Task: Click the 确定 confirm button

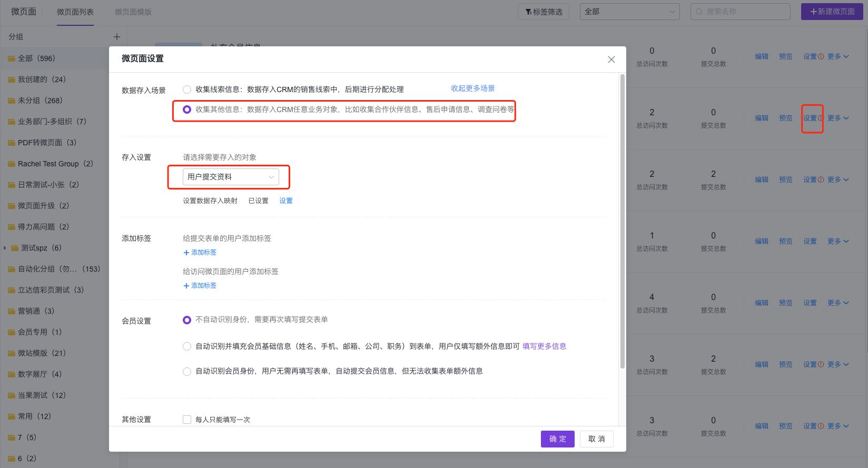Action: coord(557,439)
